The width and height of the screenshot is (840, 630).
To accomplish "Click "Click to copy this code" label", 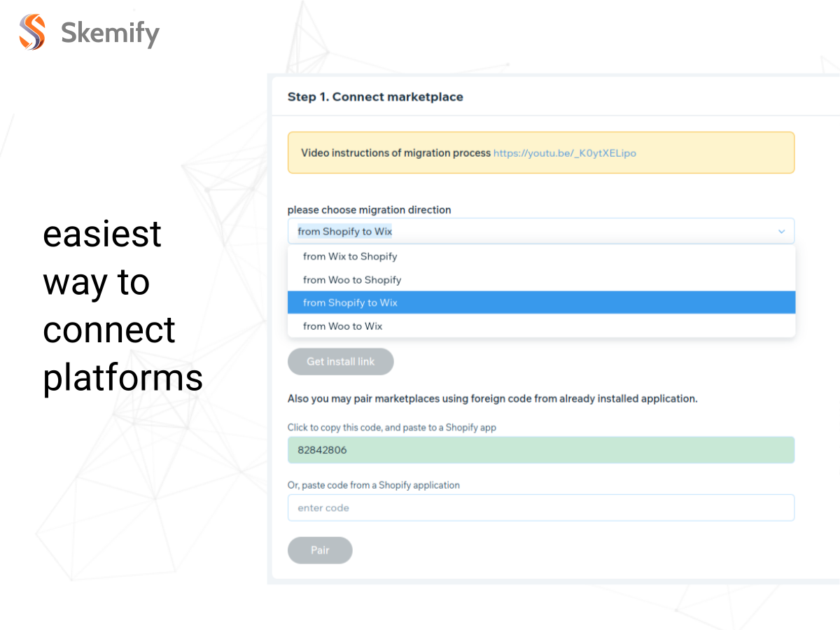I will pos(392,427).
